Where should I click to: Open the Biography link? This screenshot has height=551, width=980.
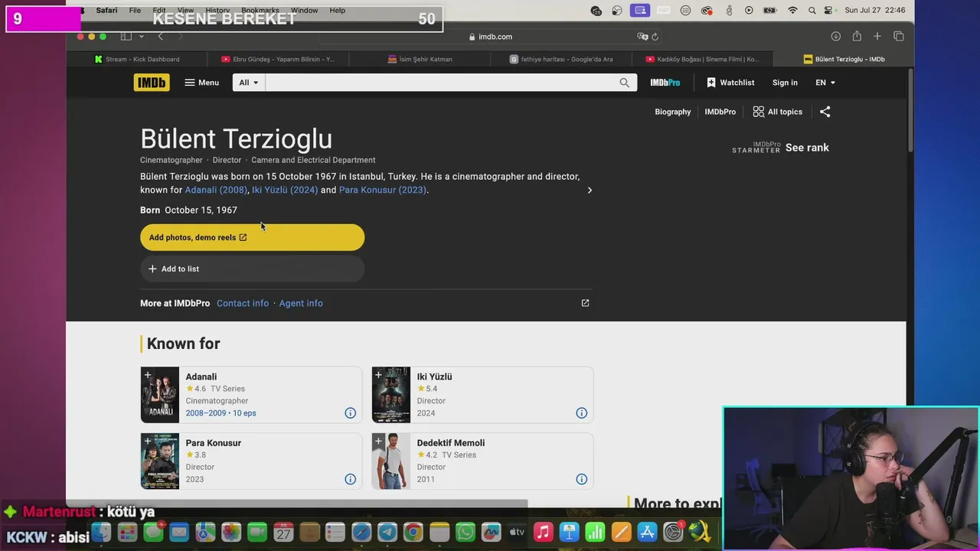pos(672,112)
